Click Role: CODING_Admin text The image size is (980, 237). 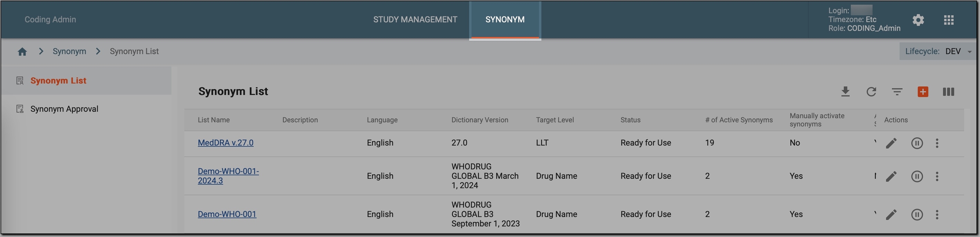(x=864, y=28)
